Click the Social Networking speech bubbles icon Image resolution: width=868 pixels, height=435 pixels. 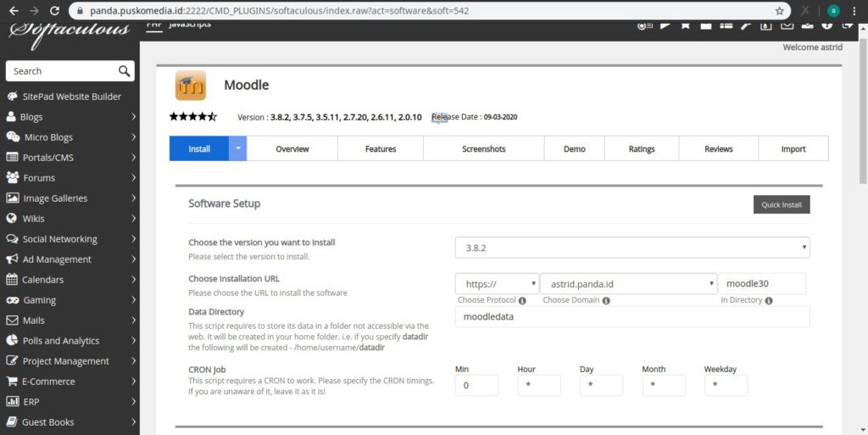pyautogui.click(x=12, y=239)
